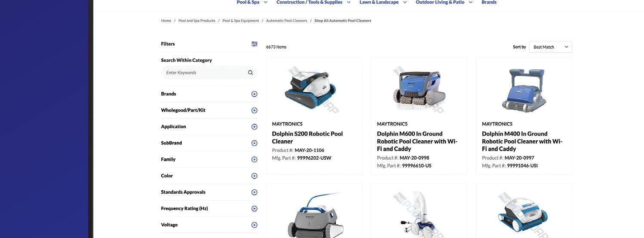This screenshot has width=644, height=238.
Task: Open Construction / Tools & Supplies menu
Action: point(313,2)
